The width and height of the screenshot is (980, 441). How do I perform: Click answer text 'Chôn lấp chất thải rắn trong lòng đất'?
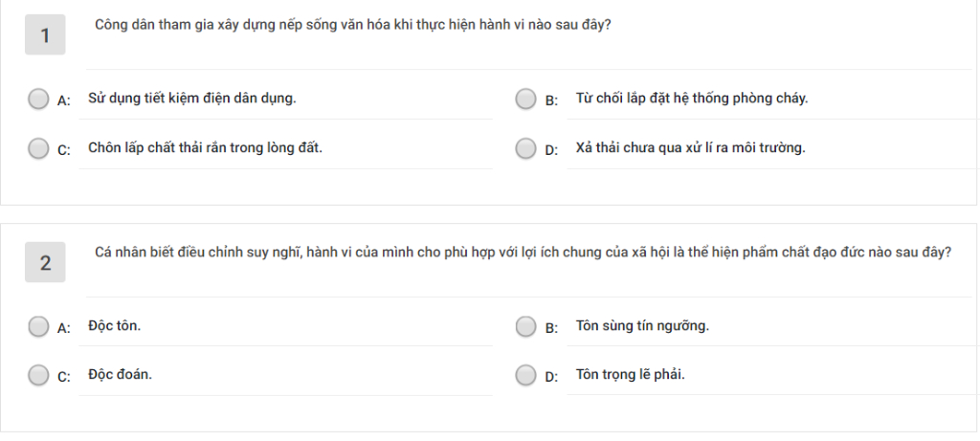(x=205, y=148)
